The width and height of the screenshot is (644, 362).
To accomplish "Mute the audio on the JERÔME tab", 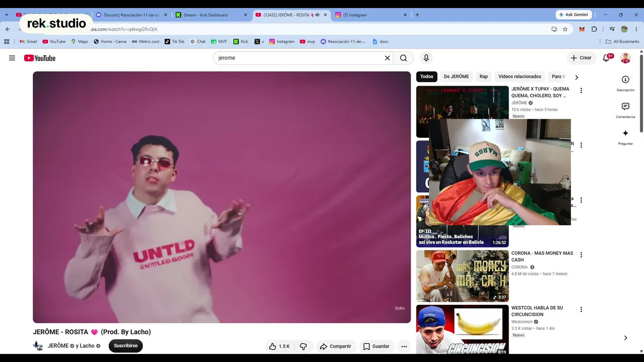I will coord(317,15).
